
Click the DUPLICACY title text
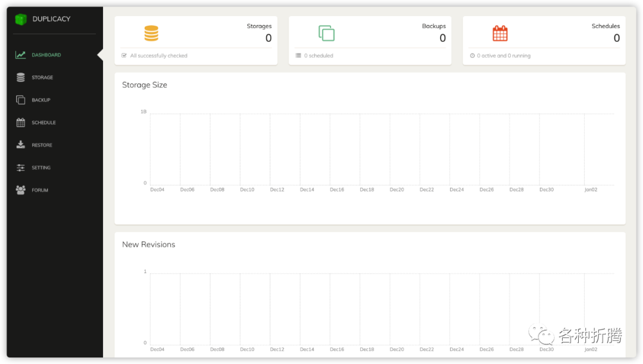click(x=51, y=19)
